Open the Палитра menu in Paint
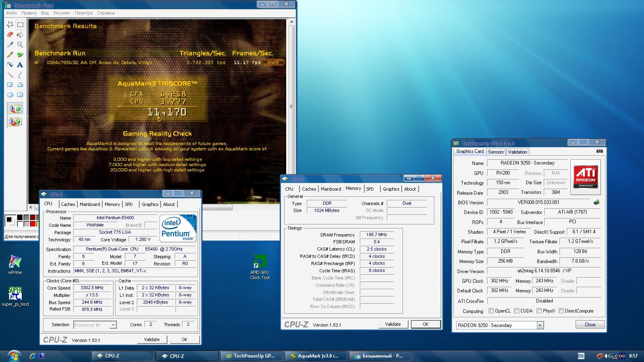644x362 pixels. pyautogui.click(x=84, y=13)
